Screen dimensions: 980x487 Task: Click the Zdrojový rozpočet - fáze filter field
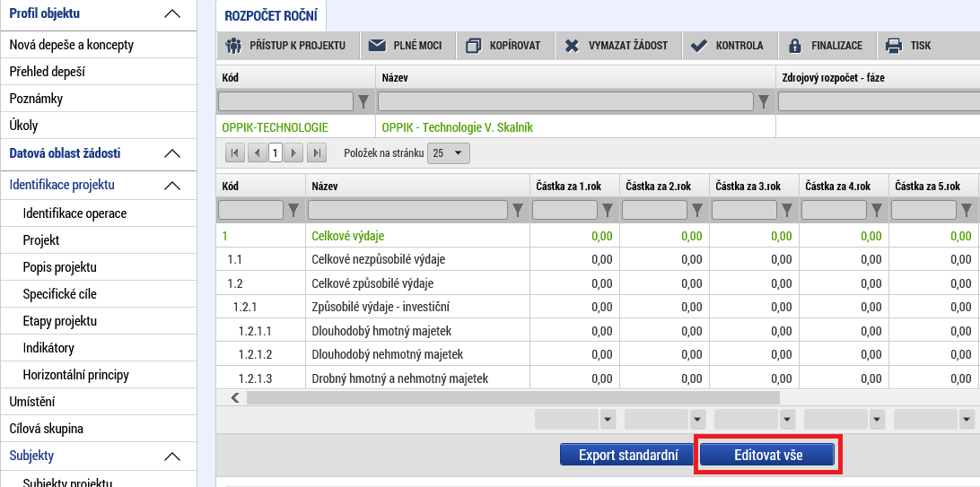tap(879, 101)
